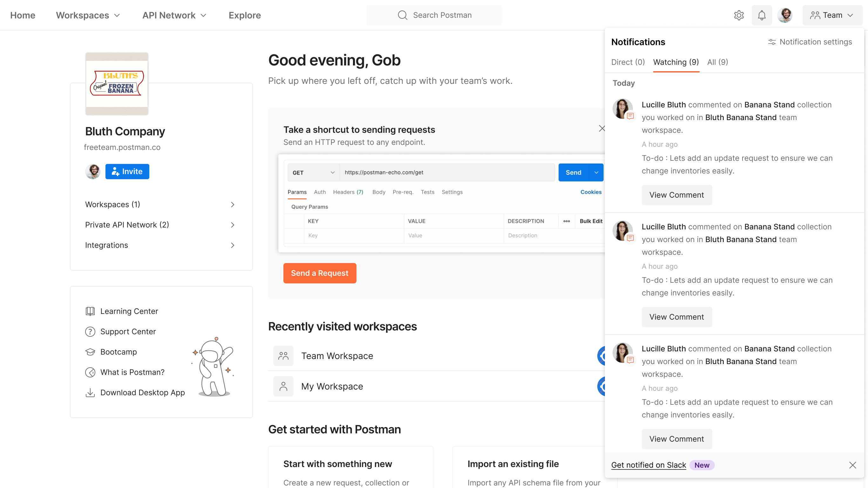Click the Search Postman field
This screenshot has width=868, height=488.
click(x=434, y=15)
